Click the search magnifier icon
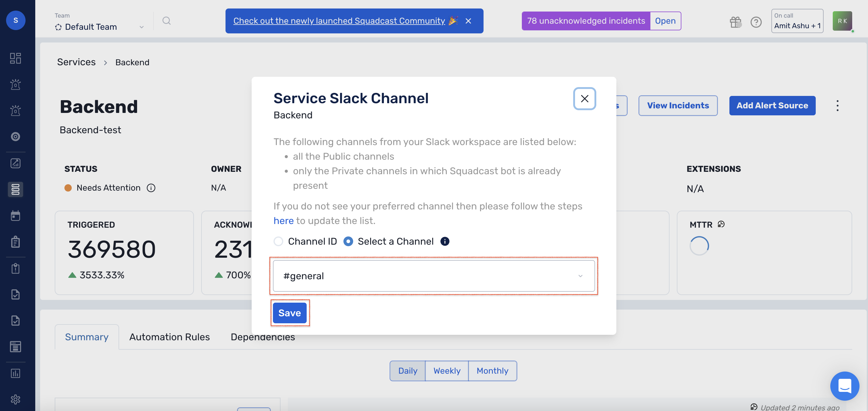Image resolution: width=868 pixels, height=411 pixels. click(x=167, y=21)
